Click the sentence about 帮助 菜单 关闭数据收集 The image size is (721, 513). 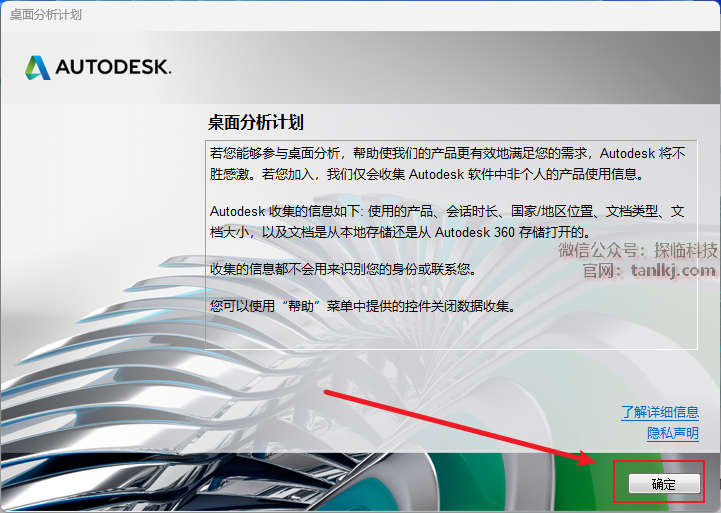coord(363,306)
